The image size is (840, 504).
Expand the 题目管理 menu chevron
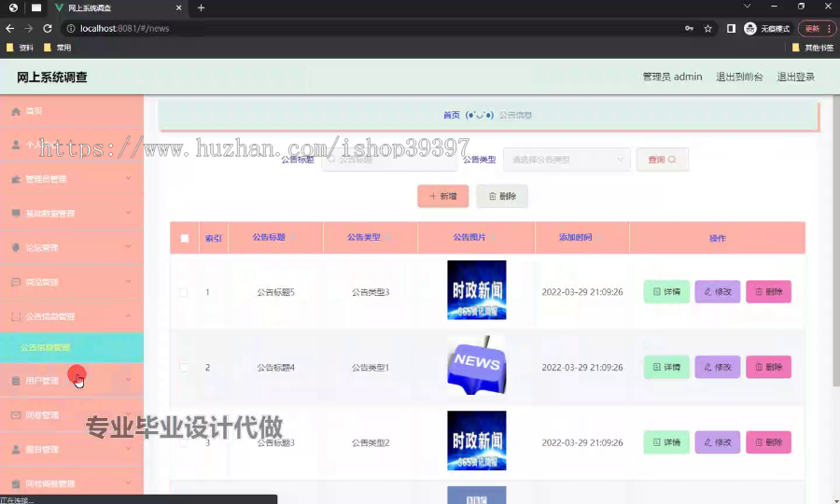point(128,448)
